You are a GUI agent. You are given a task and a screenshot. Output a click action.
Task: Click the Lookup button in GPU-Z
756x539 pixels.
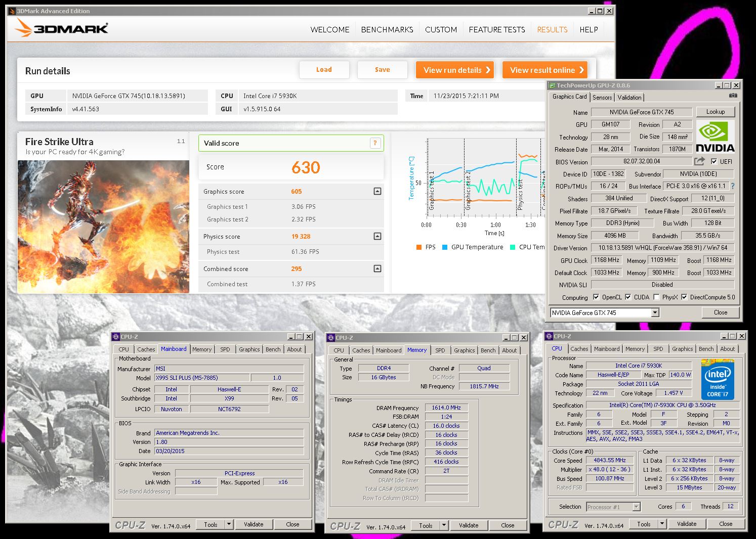[x=716, y=112]
